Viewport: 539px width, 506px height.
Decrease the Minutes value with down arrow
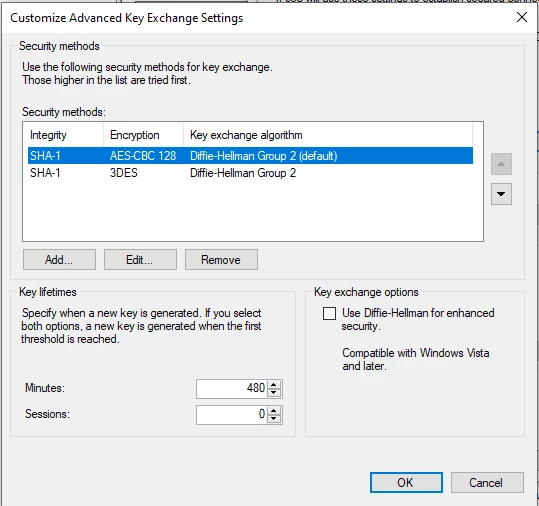(274, 393)
